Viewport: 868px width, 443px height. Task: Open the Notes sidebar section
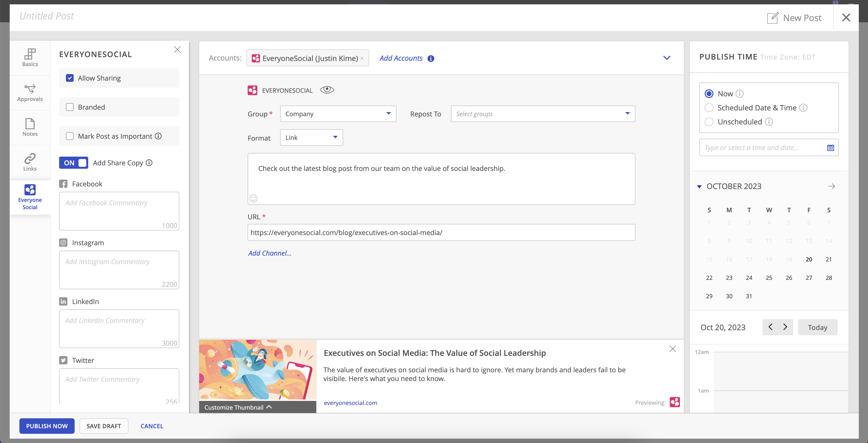(x=30, y=127)
